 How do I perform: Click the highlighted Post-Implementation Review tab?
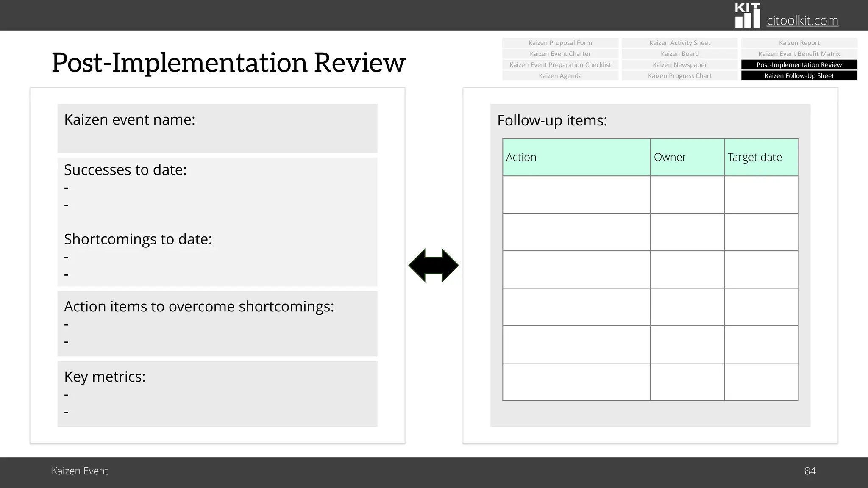tap(799, 65)
